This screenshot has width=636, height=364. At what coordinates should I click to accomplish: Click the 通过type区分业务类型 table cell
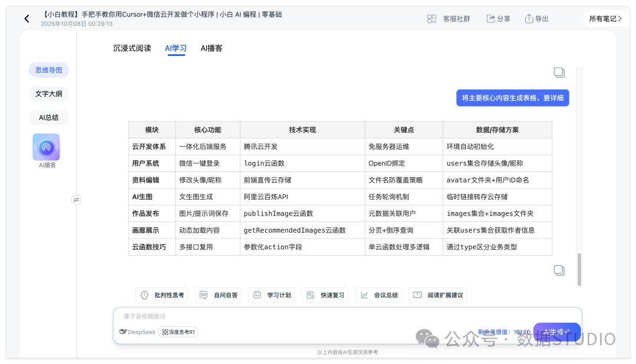(497, 247)
